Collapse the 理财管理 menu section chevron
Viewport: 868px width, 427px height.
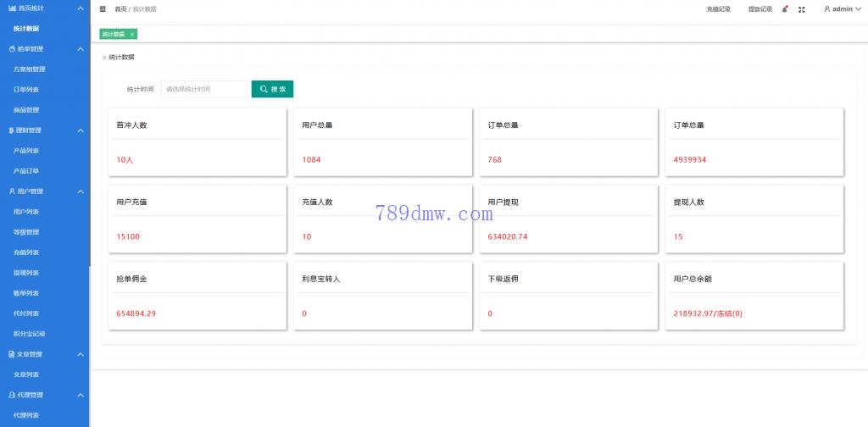tap(81, 130)
